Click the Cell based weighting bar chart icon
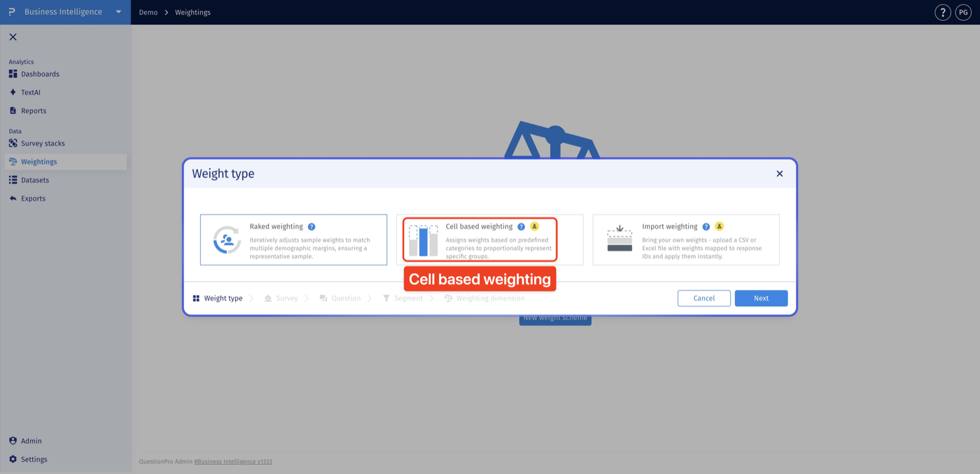Image resolution: width=980 pixels, height=474 pixels. (423, 240)
